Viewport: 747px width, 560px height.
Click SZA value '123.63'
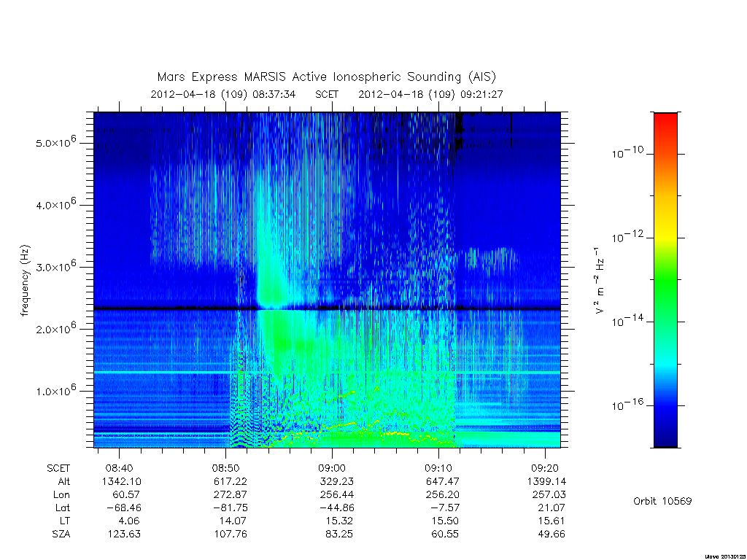pyautogui.click(x=124, y=534)
